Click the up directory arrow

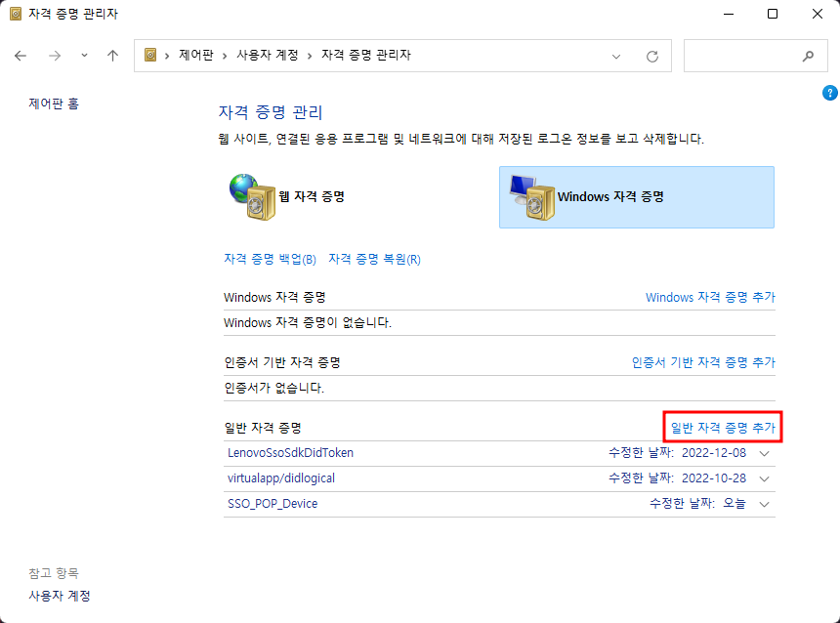coord(112,56)
